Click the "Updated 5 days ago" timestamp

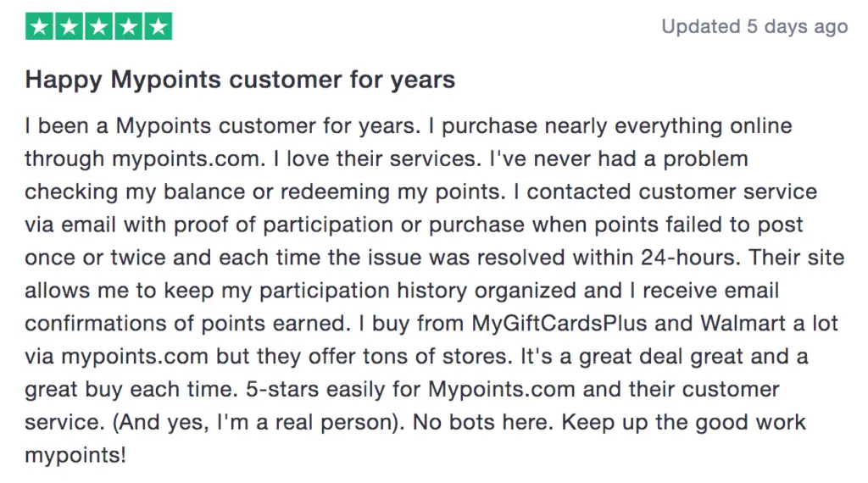point(754,26)
